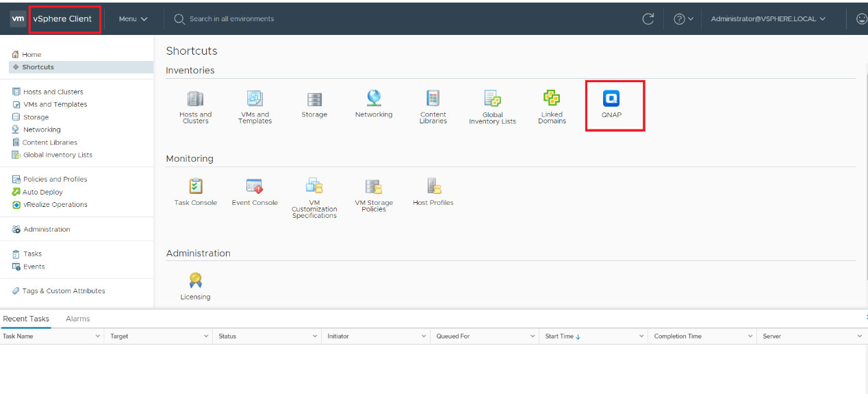Select Shortcuts in sidebar
Screen dimensions: 868x394
(81, 67)
